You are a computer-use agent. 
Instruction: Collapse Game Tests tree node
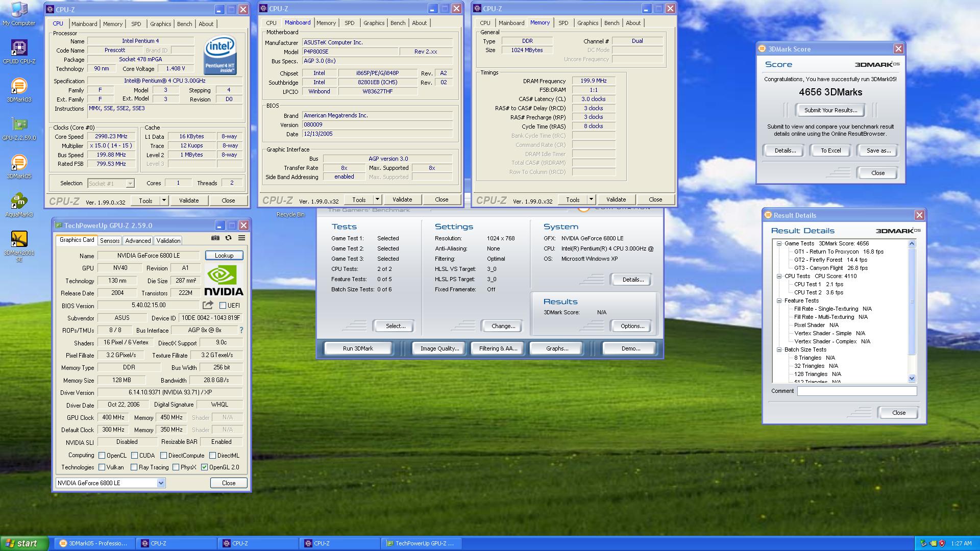pos(779,244)
